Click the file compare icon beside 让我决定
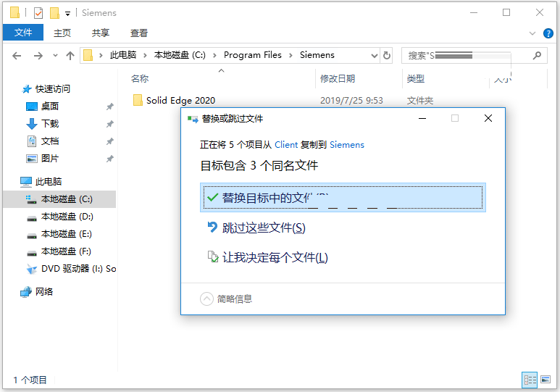 (213, 257)
